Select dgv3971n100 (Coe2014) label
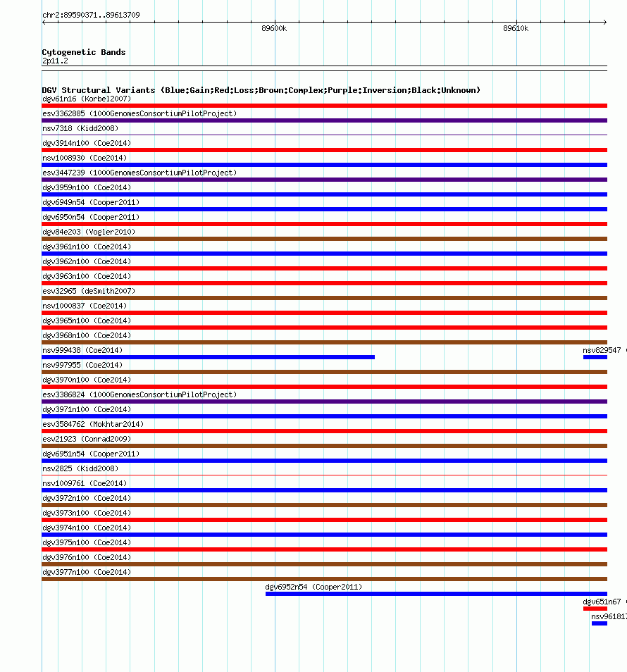Viewport: 627px width, 672px height. 87,409
